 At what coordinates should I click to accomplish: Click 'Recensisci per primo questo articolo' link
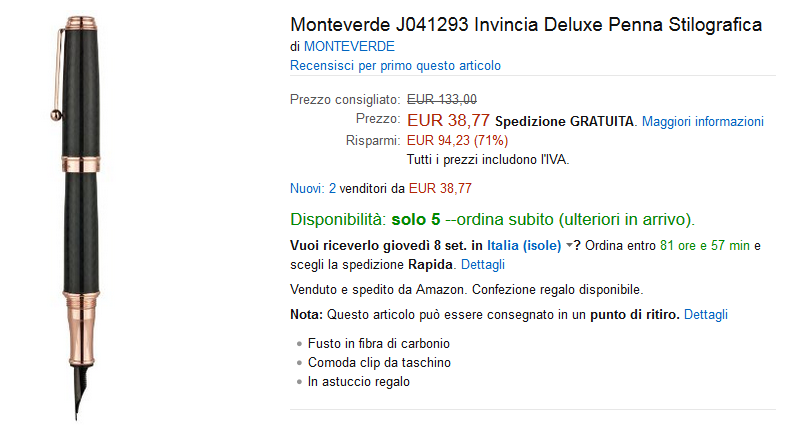[395, 66]
